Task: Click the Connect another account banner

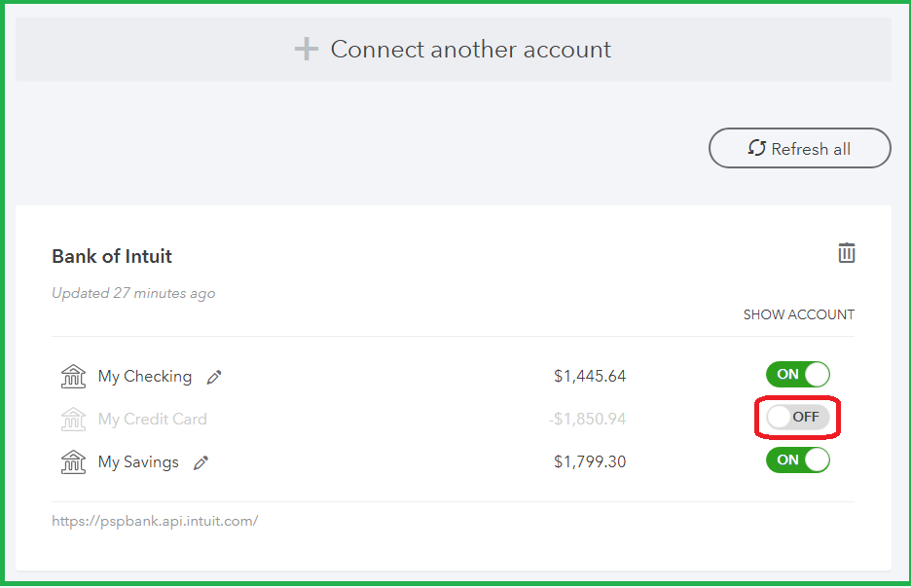Action: [454, 50]
